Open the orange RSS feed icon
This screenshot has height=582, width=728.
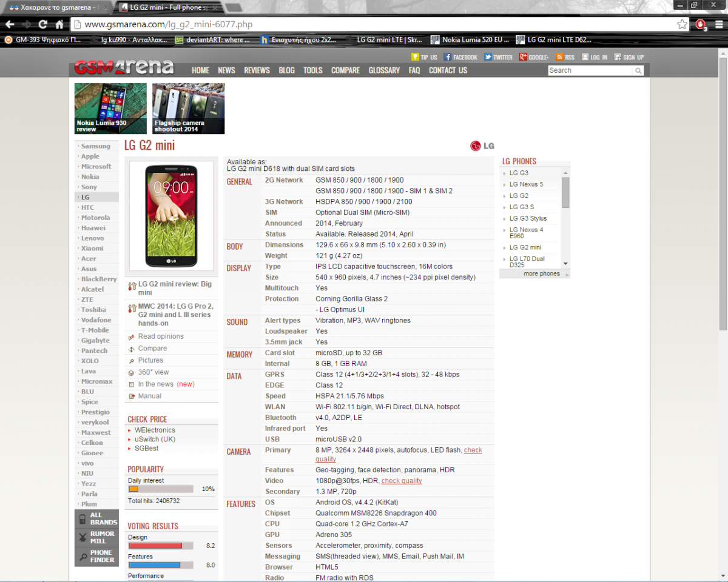(x=559, y=57)
